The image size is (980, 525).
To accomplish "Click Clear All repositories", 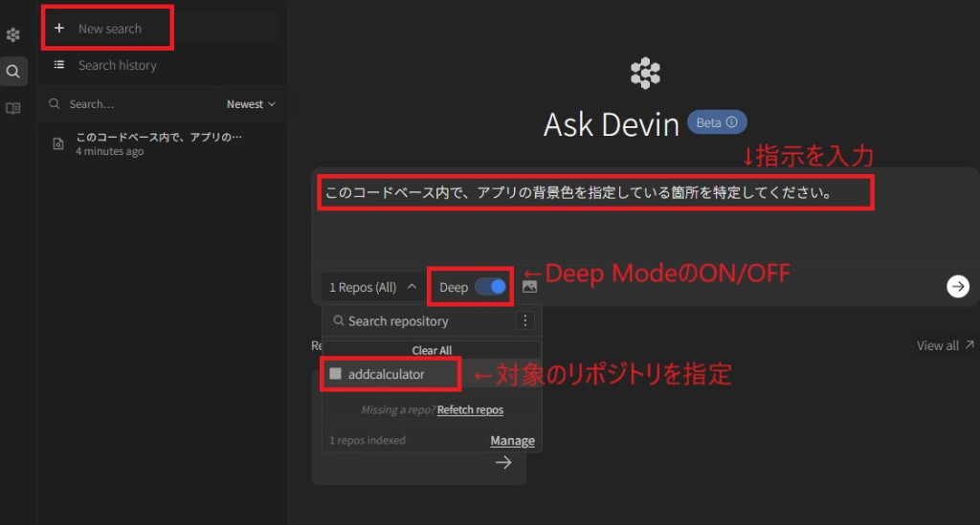I will [x=432, y=350].
